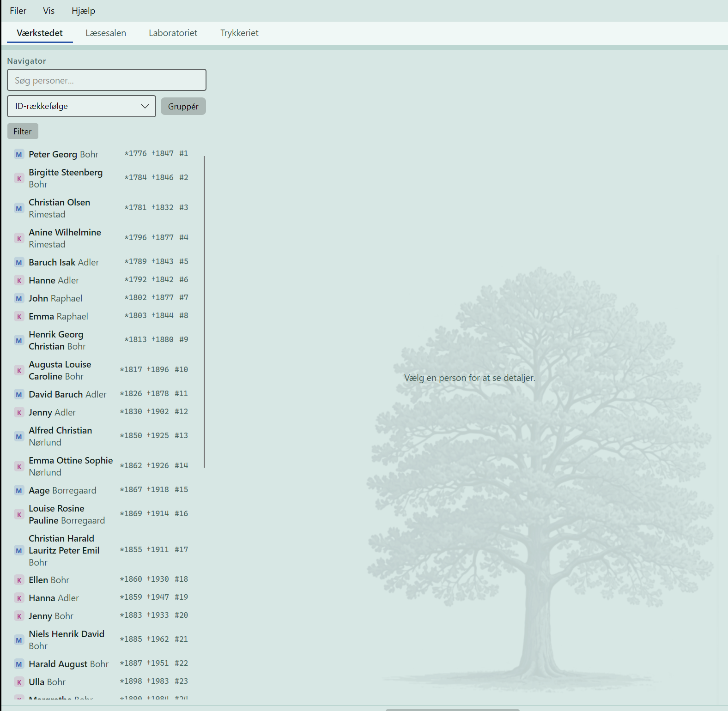Click the M icon beside Aage Borregaard

pyautogui.click(x=19, y=490)
